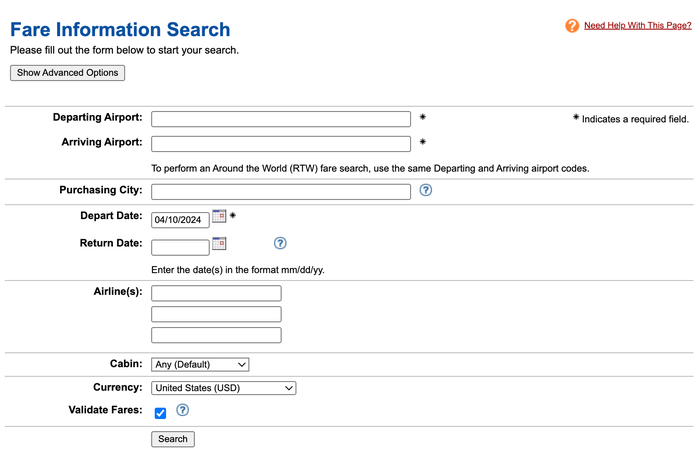The width and height of the screenshot is (700, 463).
Task: Click the third Airline(s) input box
Action: coord(216,335)
